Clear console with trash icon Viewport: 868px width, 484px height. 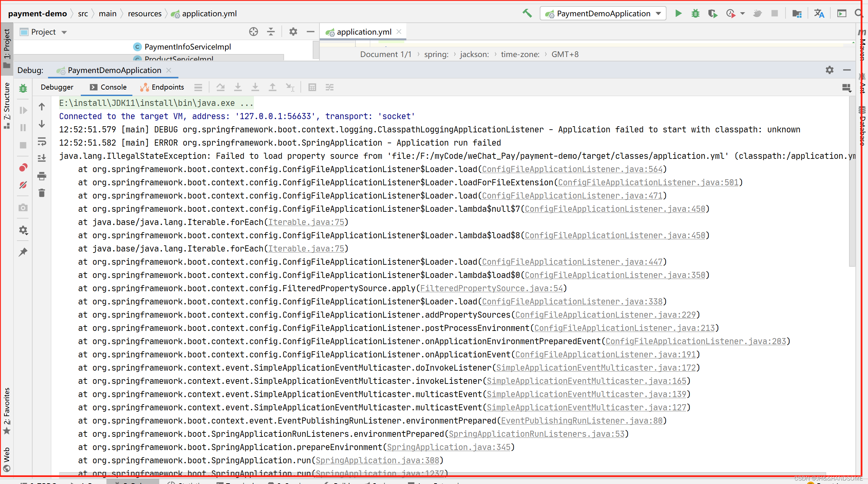(42, 193)
